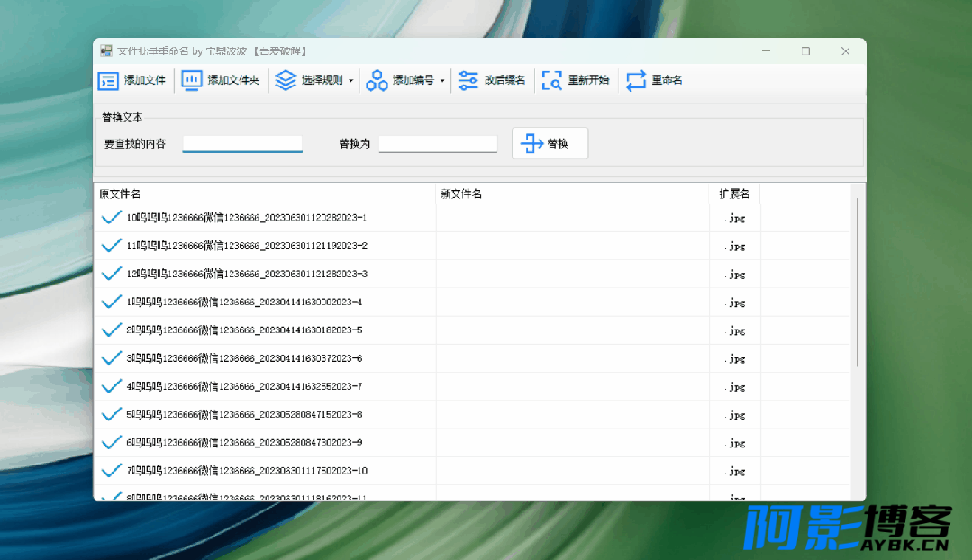Uncheck the file row ending 2023-1
Viewport: 972px width, 560px height.
(111, 218)
